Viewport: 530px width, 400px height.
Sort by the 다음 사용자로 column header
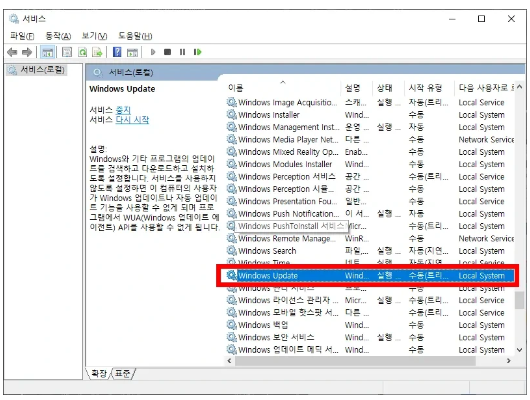coord(486,88)
